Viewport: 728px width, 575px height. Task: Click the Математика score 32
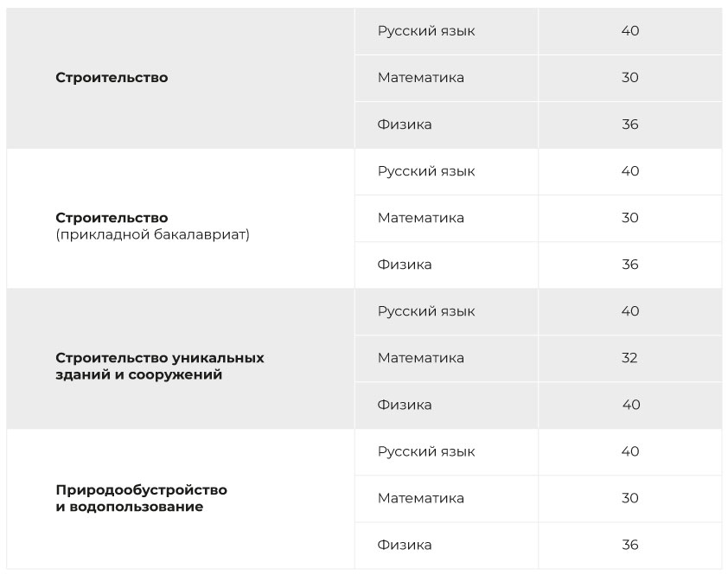pyautogui.click(x=629, y=358)
